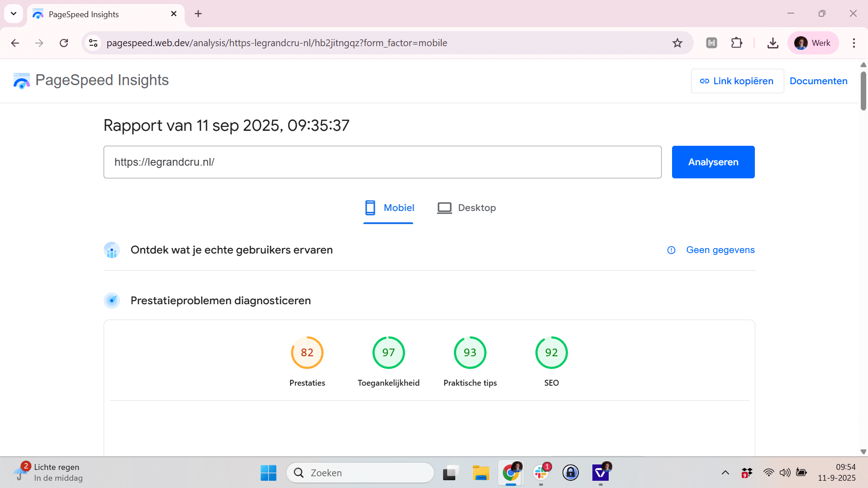Screen dimensions: 868x488
Task: Click the reload page icon
Action: point(64,43)
